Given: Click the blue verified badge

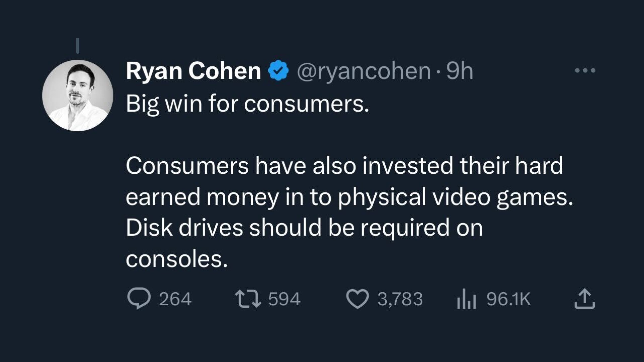Looking at the screenshot, I should (x=278, y=70).
